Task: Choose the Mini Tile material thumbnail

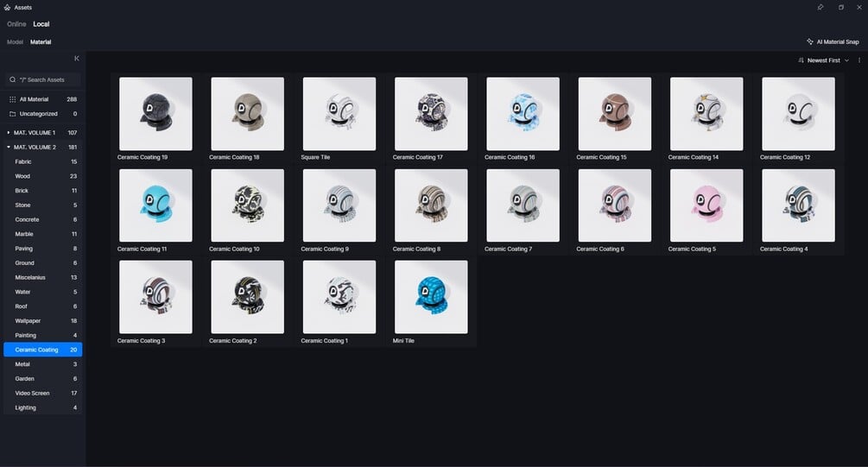Action: pos(431,297)
